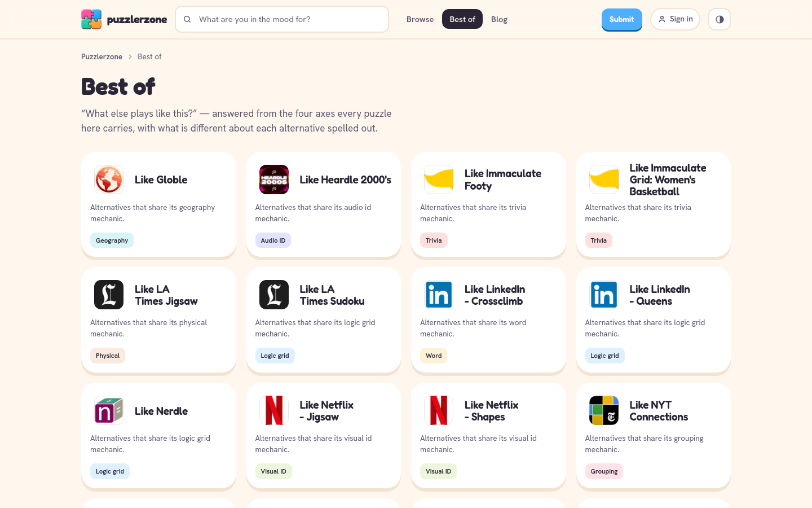Click the puzzlerzone wordmark text
Viewport: 812px width, 508px height.
[137, 19]
